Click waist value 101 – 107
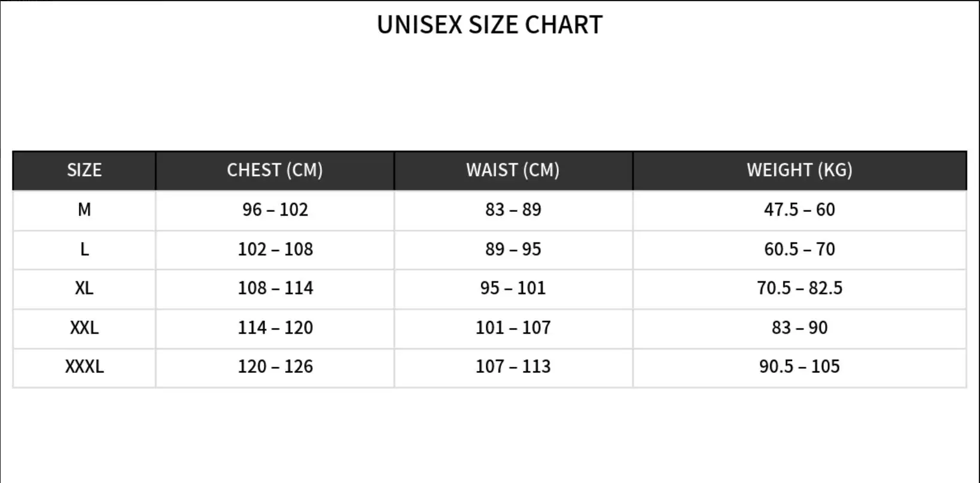Image resolution: width=980 pixels, height=483 pixels. 513,327
